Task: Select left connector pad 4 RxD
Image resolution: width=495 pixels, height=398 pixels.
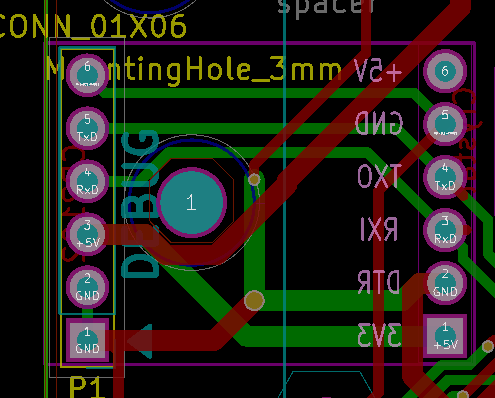Action: pos(87,181)
